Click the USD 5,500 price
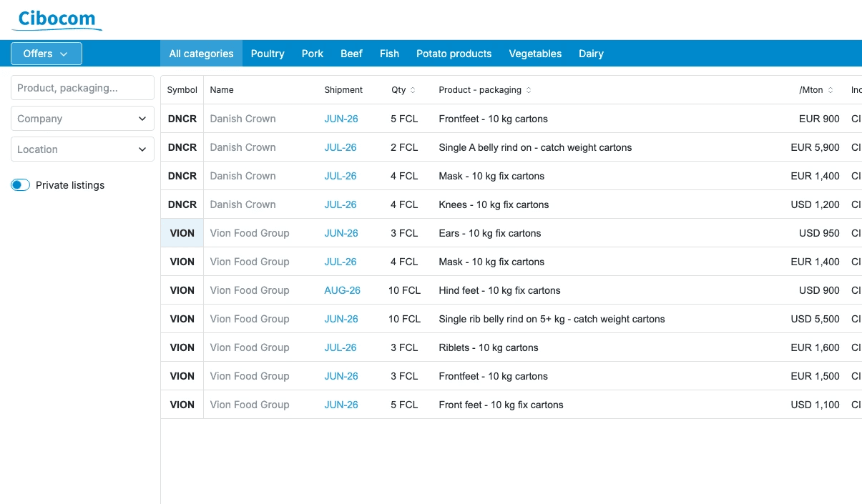The image size is (862, 504). pyautogui.click(x=815, y=319)
